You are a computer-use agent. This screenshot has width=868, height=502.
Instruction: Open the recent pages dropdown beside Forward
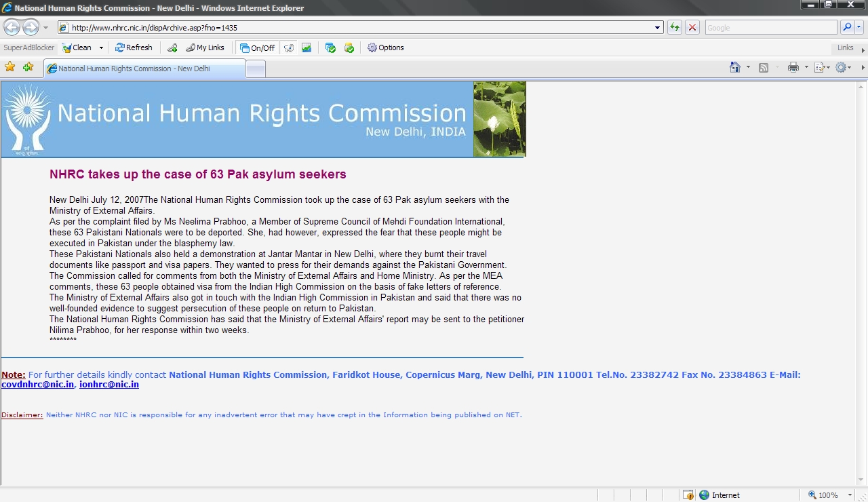pos(45,28)
